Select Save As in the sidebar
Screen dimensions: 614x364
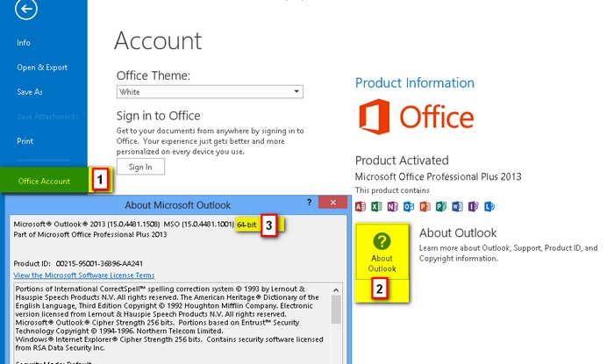tap(30, 92)
